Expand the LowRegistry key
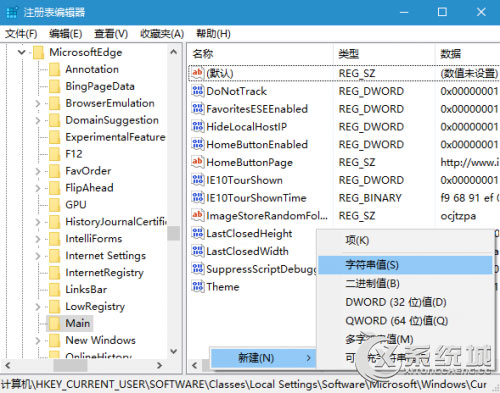The width and height of the screenshot is (500, 393). 38,307
